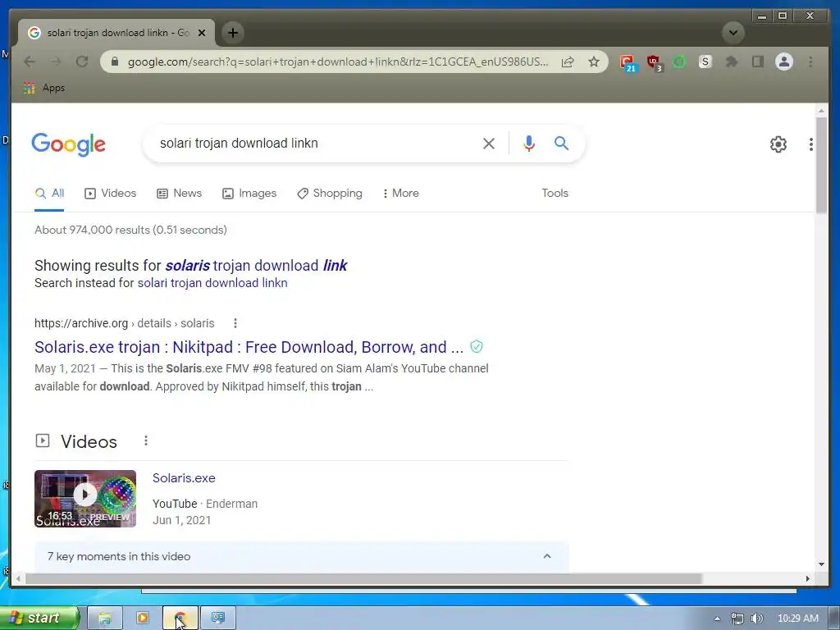Screen dimensions: 840x630
Task: Click the green circular extension icon
Action: pyautogui.click(x=679, y=62)
